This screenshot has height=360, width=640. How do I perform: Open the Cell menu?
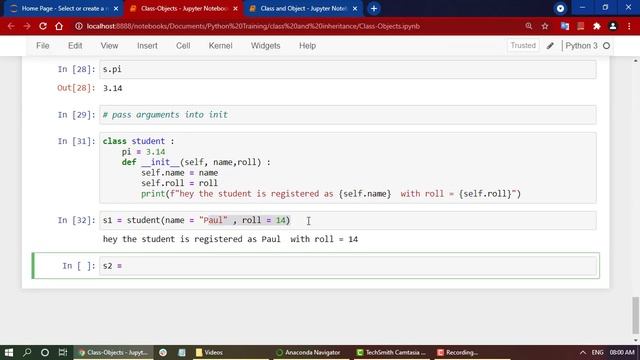click(x=183, y=46)
